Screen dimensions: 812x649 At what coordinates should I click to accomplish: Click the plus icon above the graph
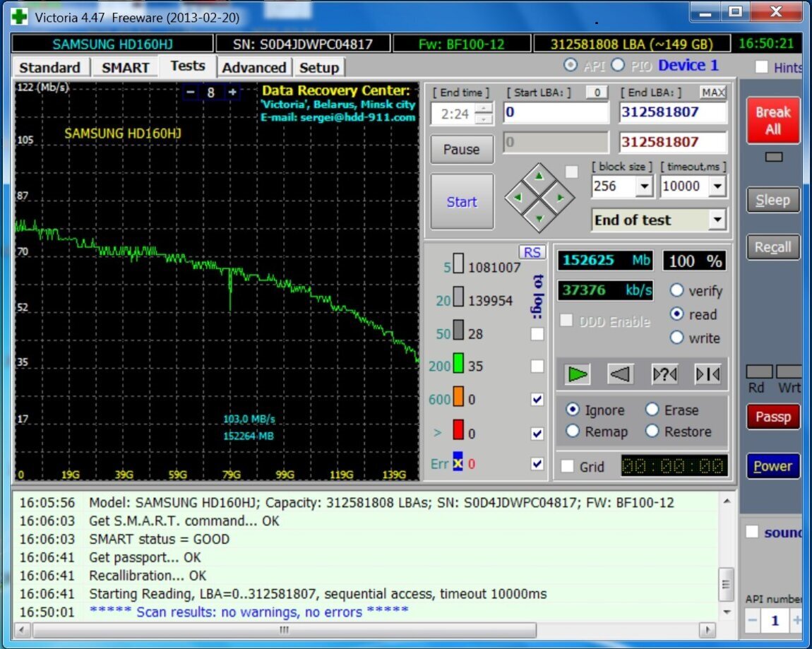tap(232, 93)
